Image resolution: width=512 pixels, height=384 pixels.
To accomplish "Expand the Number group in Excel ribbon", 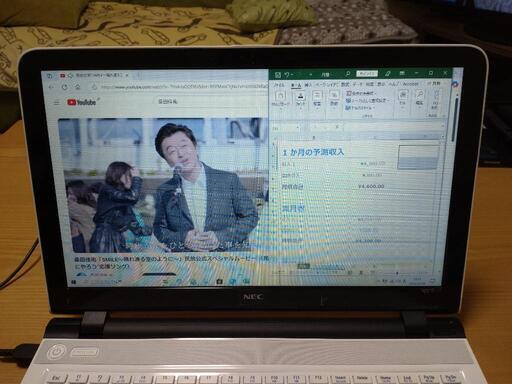I will tap(333, 99).
